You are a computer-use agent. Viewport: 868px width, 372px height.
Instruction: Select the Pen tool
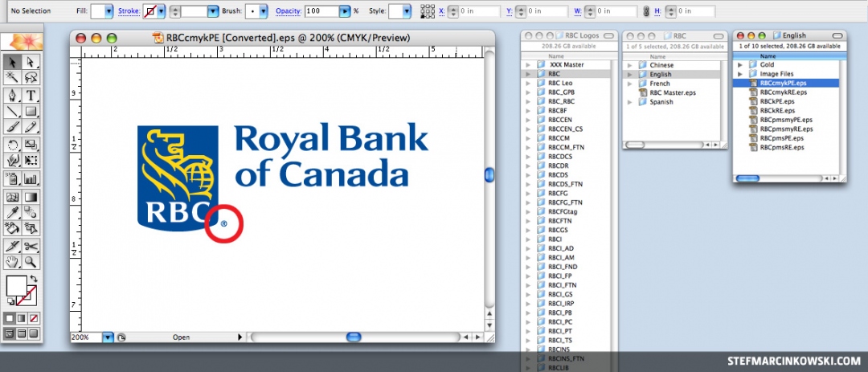point(13,96)
